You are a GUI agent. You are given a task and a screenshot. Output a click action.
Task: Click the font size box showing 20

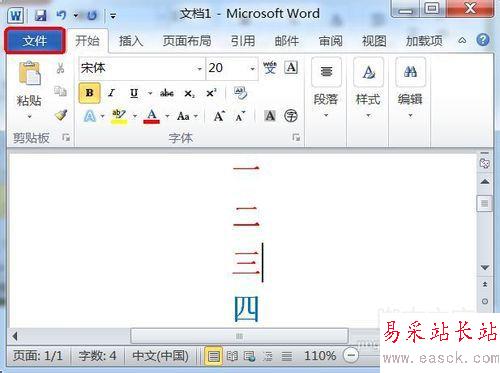click(227, 68)
